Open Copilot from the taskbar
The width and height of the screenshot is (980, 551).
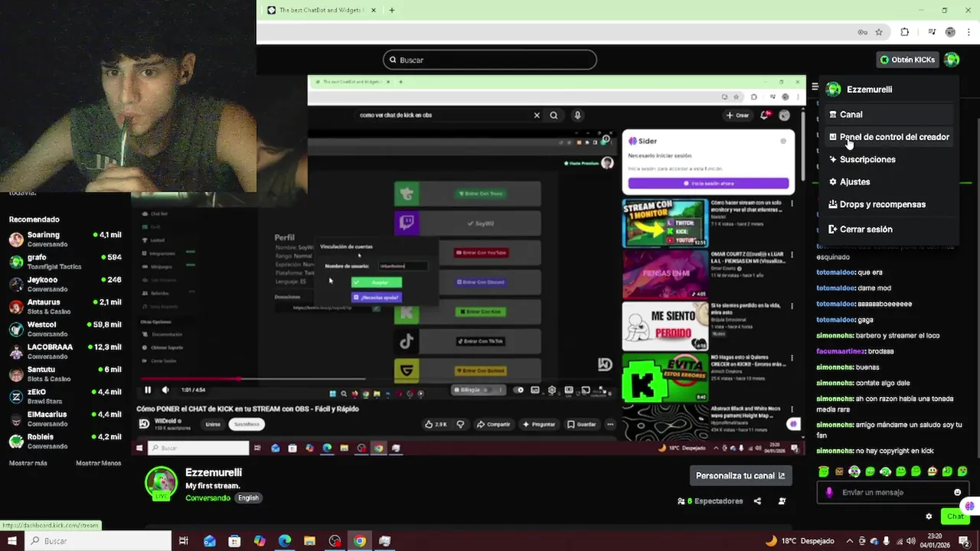(x=260, y=541)
